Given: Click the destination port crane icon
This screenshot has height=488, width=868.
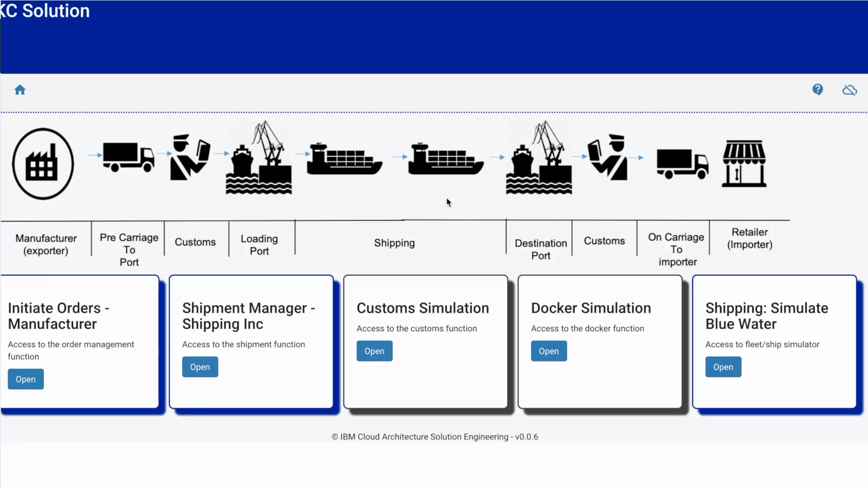Looking at the screenshot, I should [x=539, y=158].
